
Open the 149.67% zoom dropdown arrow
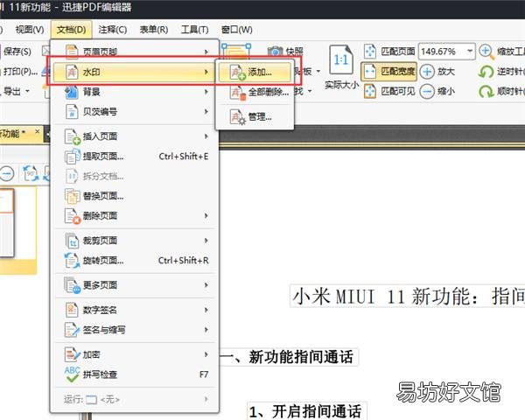pos(470,52)
